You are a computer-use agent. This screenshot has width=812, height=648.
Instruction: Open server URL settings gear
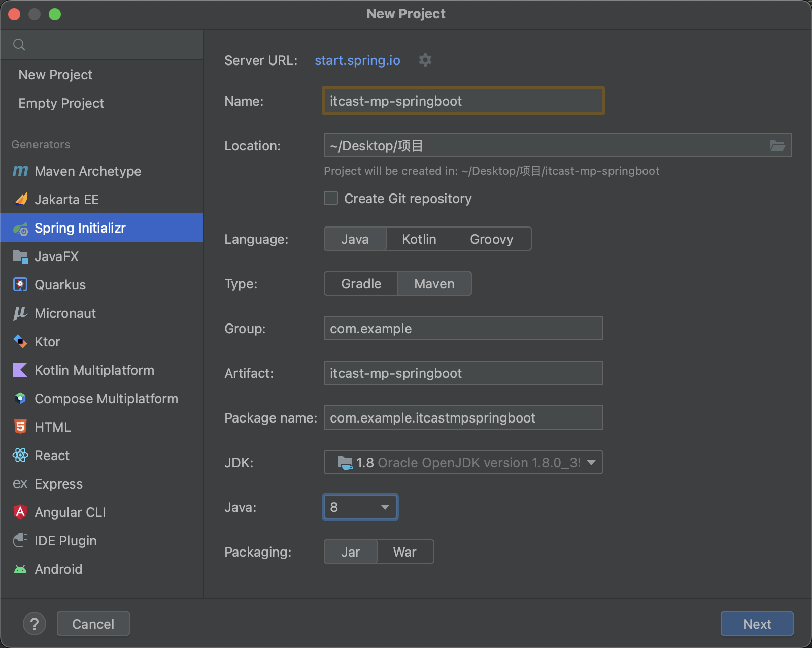click(x=425, y=60)
